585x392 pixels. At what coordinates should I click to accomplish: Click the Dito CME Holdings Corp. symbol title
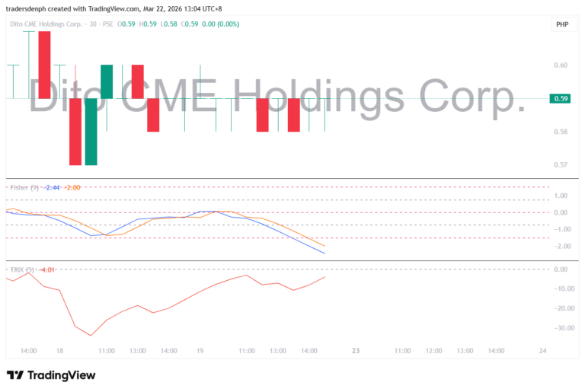(x=47, y=24)
